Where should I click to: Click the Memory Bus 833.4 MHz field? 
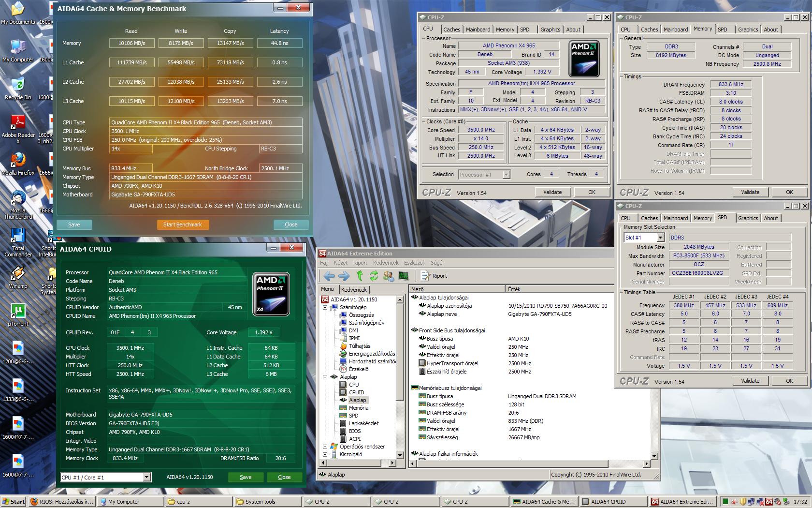[x=131, y=168]
